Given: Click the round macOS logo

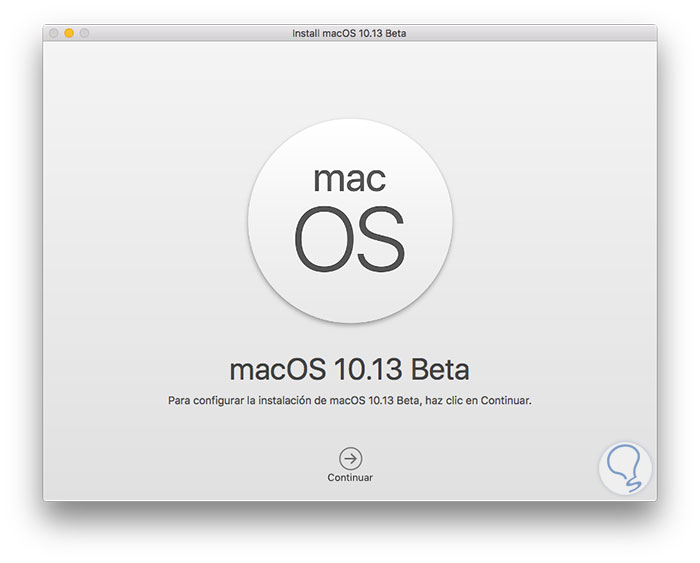Looking at the screenshot, I should [x=350, y=220].
